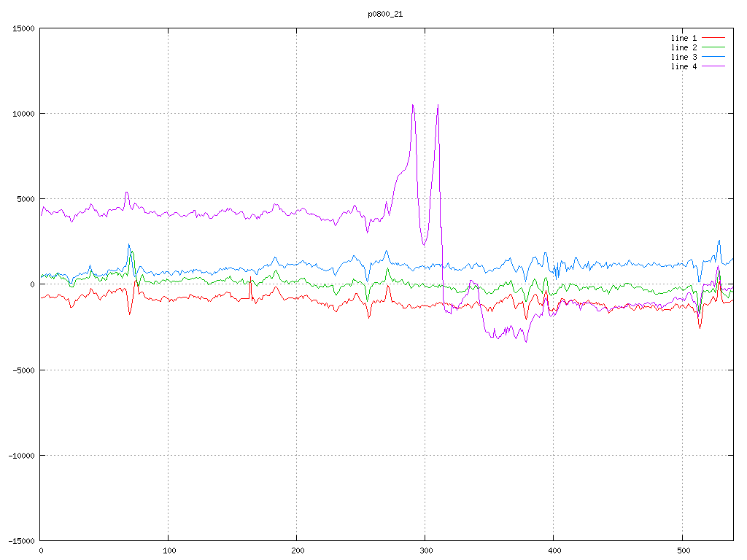Viewport: 747px width, 560px height.
Task: Click the purple line 4 legend sample
Action: (x=713, y=66)
